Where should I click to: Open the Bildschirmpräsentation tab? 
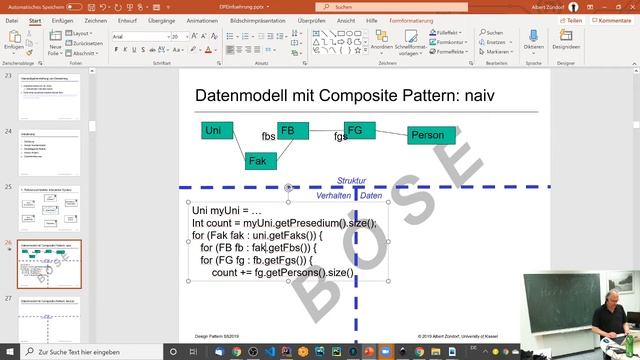tap(258, 20)
